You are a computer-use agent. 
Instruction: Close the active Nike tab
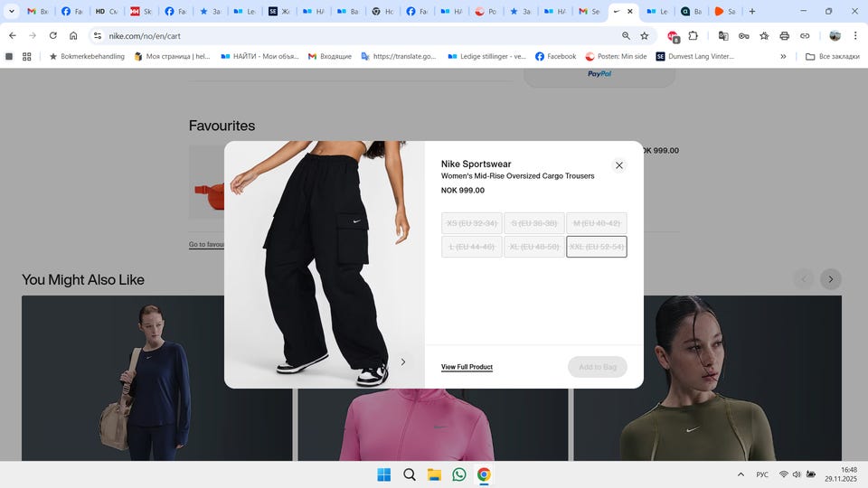[x=630, y=11]
